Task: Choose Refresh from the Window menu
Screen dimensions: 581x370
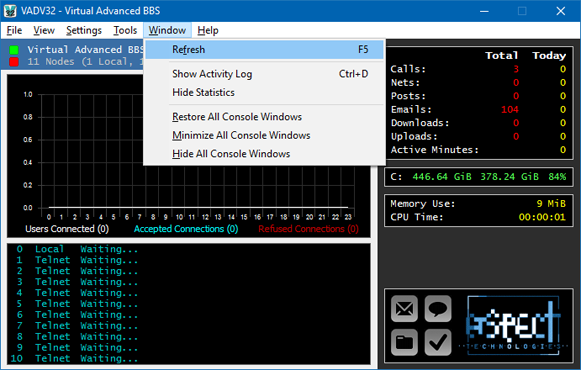Action: (265, 50)
